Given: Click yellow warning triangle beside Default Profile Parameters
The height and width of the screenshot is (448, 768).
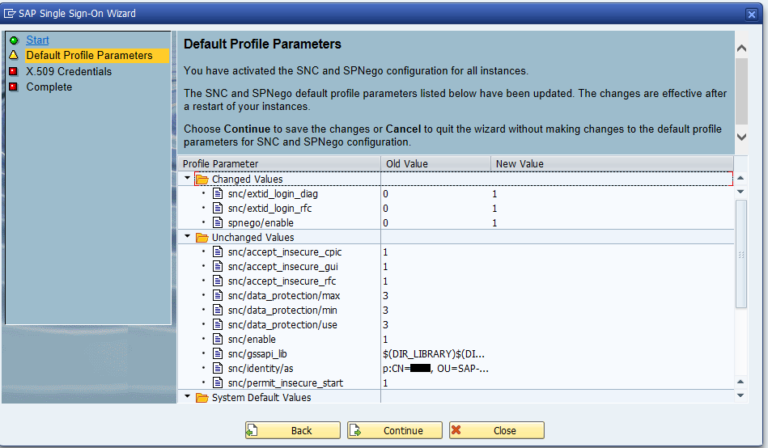Looking at the screenshot, I should pos(14,55).
